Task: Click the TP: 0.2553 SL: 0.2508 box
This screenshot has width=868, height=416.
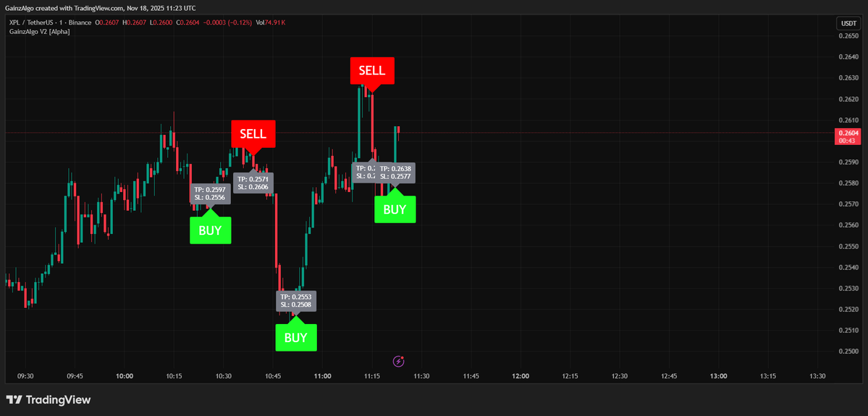Action: pos(296,300)
